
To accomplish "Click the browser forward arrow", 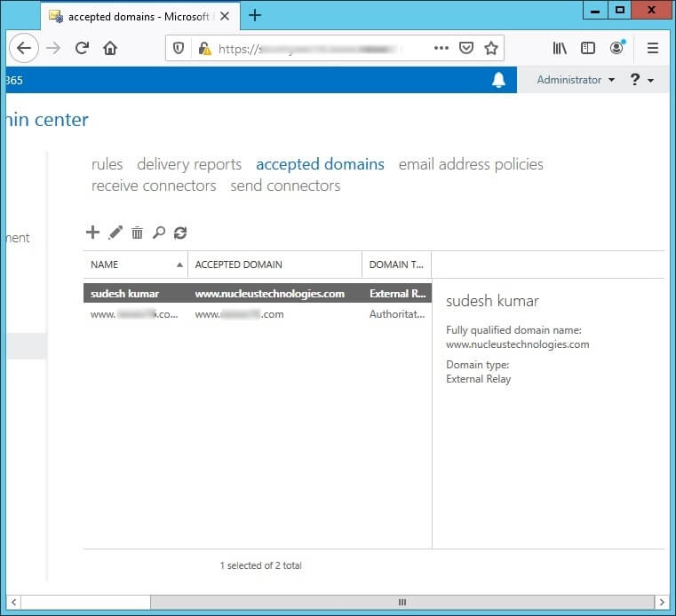I will point(53,48).
